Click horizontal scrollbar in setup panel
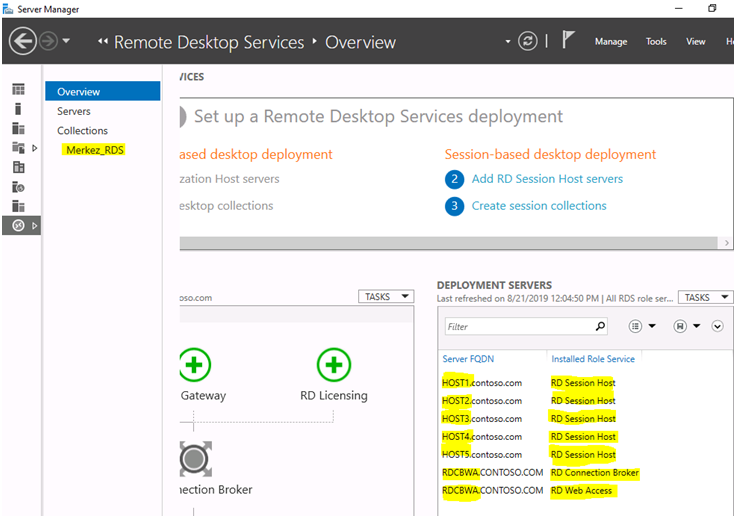 (x=448, y=243)
